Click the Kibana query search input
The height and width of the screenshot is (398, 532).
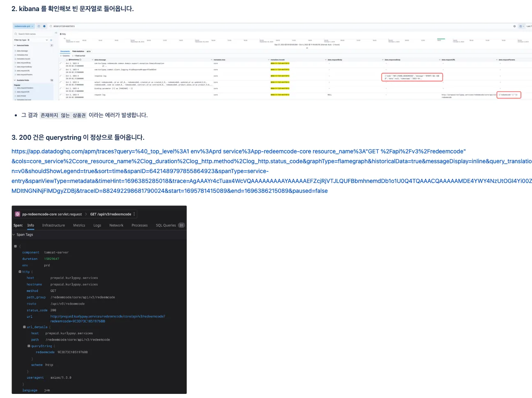click(x=279, y=26)
